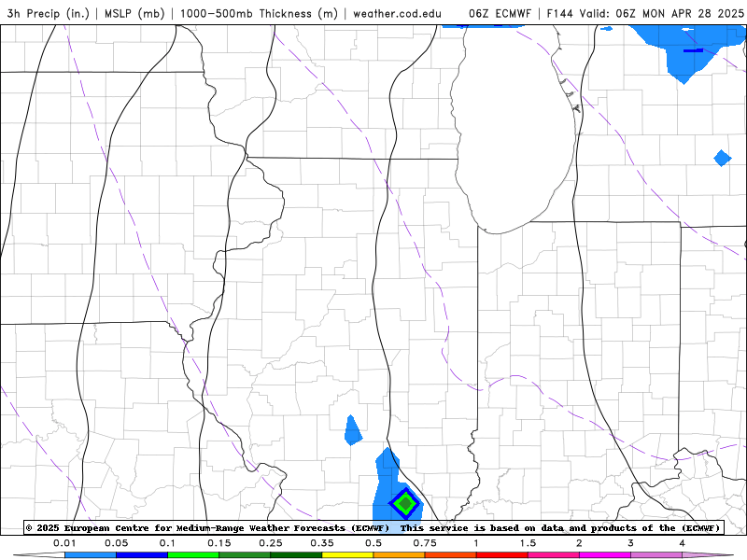Select the medium green 0.15–0.25 legend swatch
The height and width of the screenshot is (560, 747).
(x=245, y=555)
